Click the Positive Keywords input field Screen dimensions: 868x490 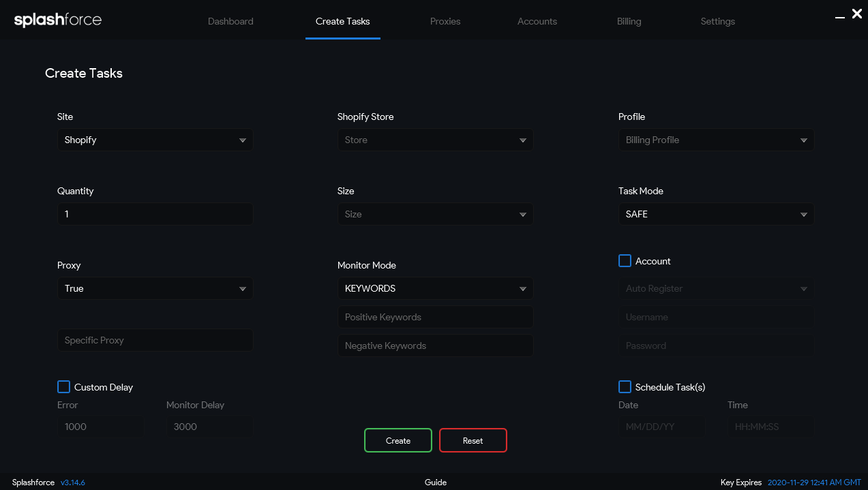click(435, 317)
